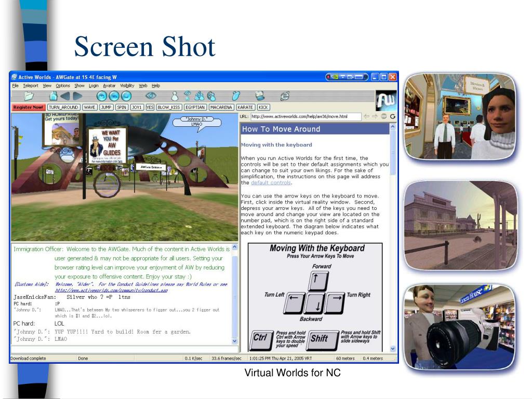Open the Help menu

click(x=156, y=86)
